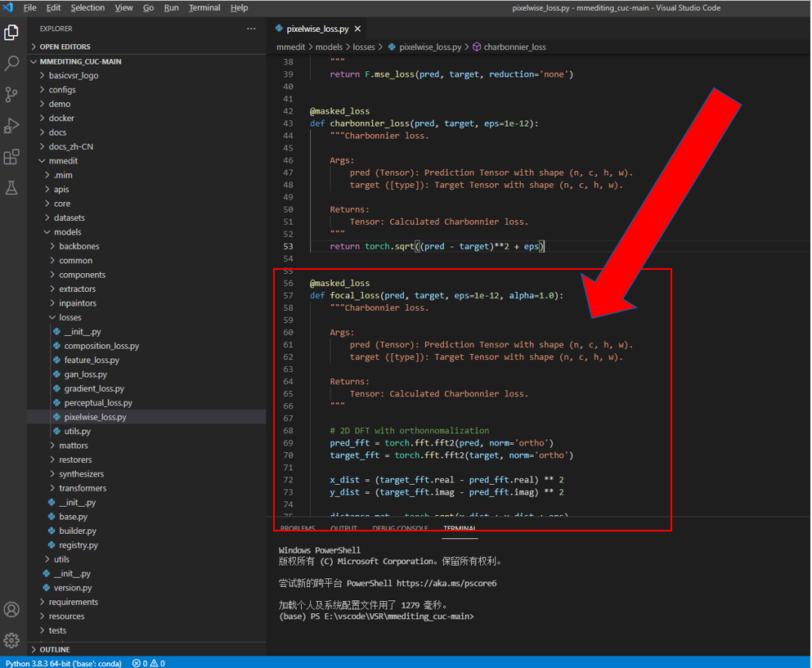
Task: Open the Manage gear icon
Action: pyautogui.click(x=11, y=640)
